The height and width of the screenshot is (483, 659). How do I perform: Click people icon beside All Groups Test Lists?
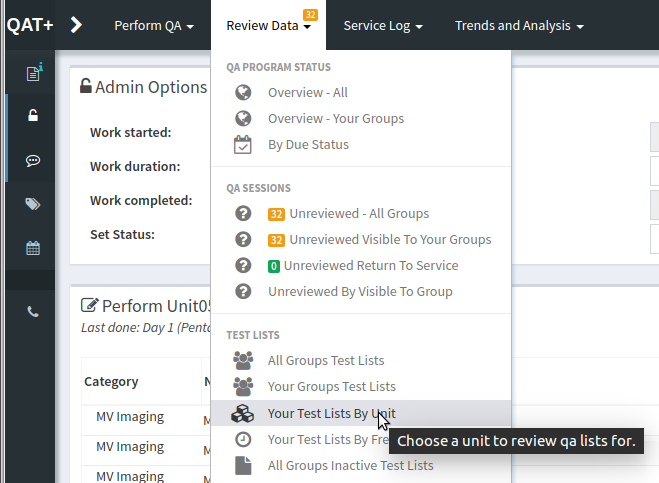pyautogui.click(x=243, y=361)
